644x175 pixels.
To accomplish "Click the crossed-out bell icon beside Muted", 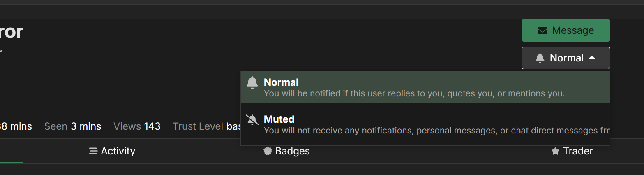I will (252, 120).
